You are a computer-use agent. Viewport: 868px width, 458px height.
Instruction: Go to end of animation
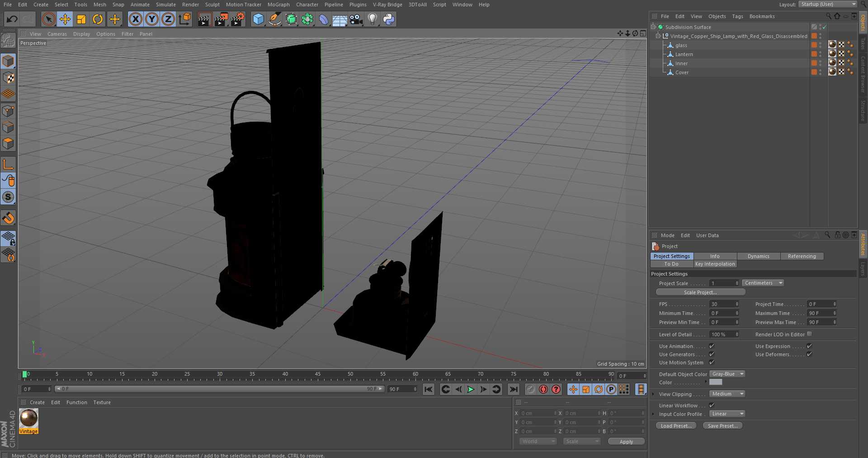coord(514,389)
